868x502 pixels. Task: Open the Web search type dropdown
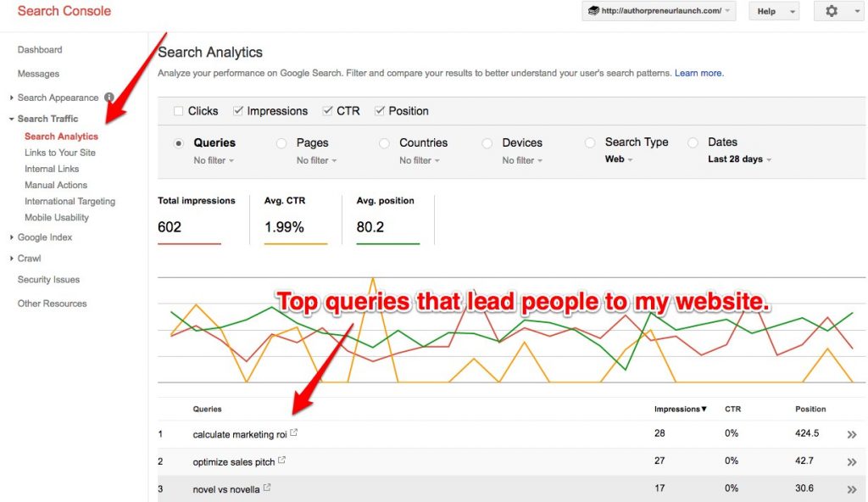(x=619, y=159)
